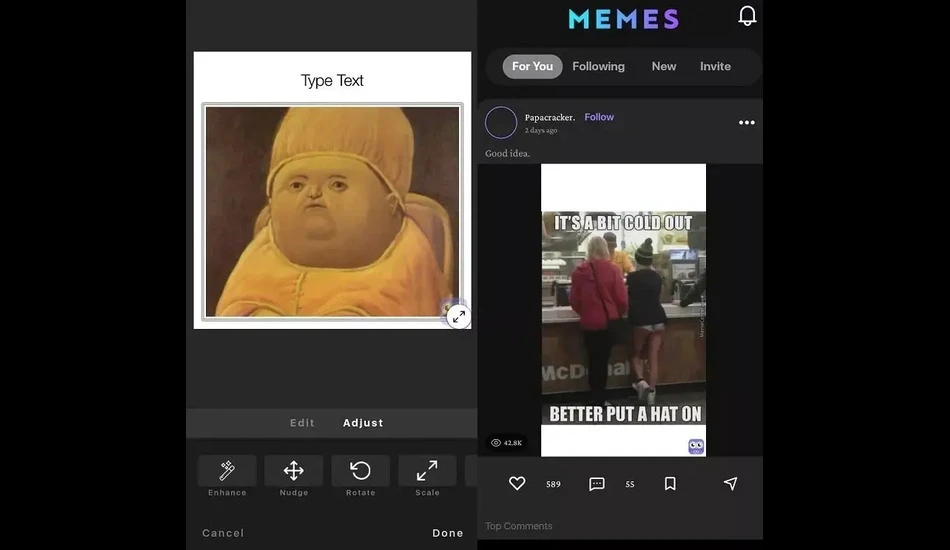Open comments via speech bubble icon
Image resolution: width=950 pixels, height=550 pixels.
597,483
